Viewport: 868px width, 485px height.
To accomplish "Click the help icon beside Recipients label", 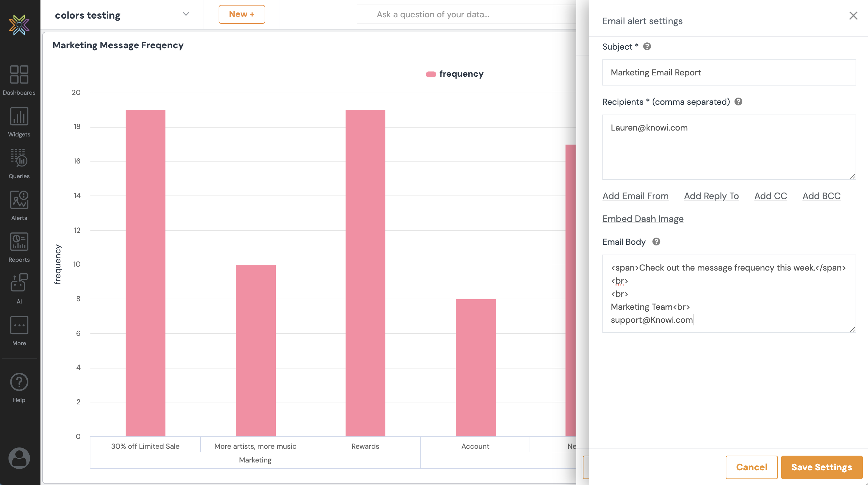I will click(x=738, y=102).
